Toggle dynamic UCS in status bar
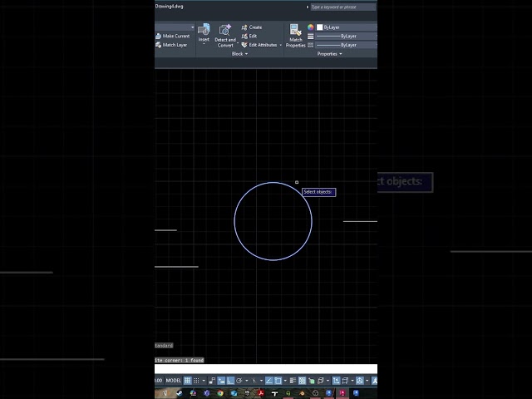The image size is (532, 399). click(x=336, y=381)
